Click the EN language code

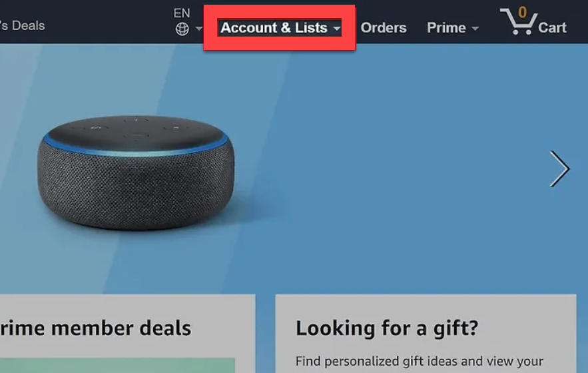pyautogui.click(x=182, y=13)
